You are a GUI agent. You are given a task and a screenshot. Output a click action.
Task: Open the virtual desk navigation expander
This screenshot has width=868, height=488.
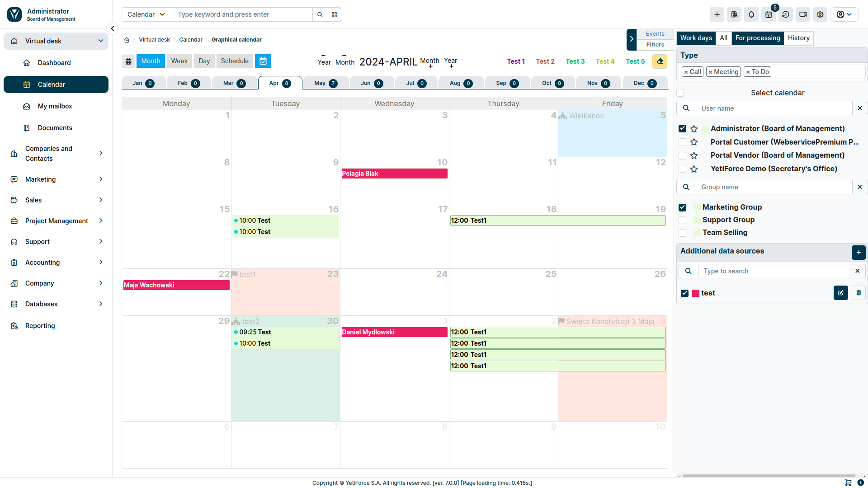(100, 41)
